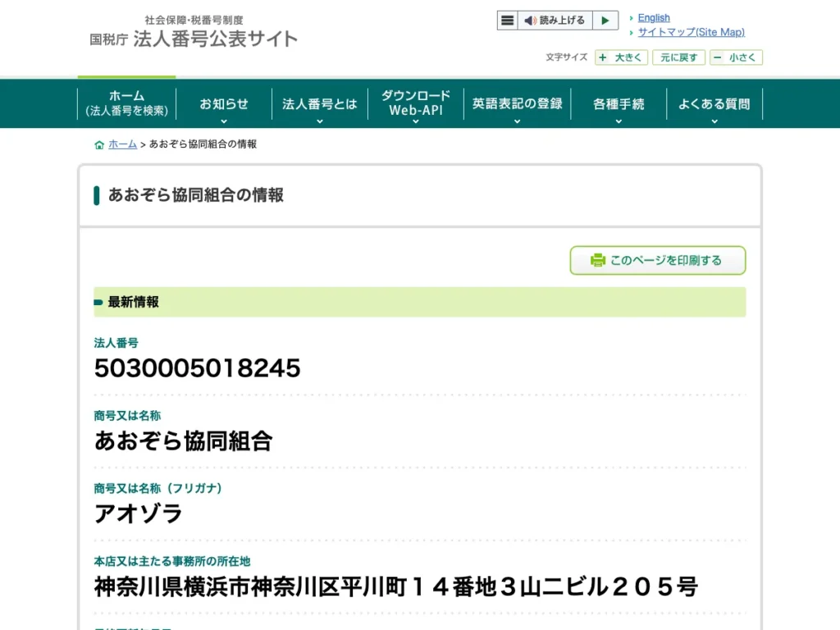The height and width of the screenshot is (630, 840).
Task: Follow the ホーム breadcrumb link
Action: point(123,144)
